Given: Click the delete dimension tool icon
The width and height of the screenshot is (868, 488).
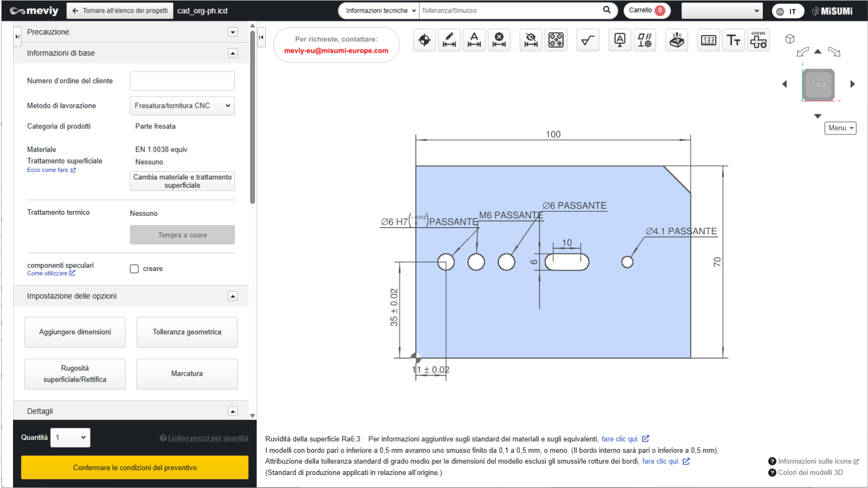Looking at the screenshot, I should [499, 40].
